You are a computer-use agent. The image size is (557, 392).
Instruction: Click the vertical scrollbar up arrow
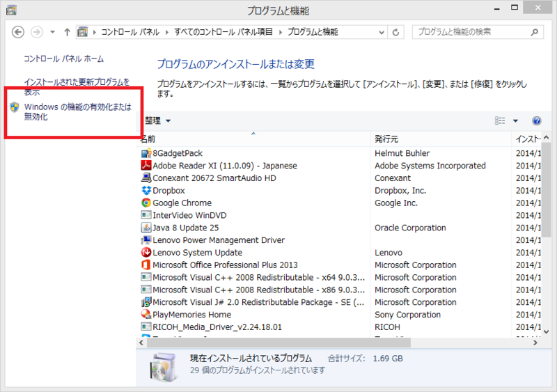tap(547, 137)
